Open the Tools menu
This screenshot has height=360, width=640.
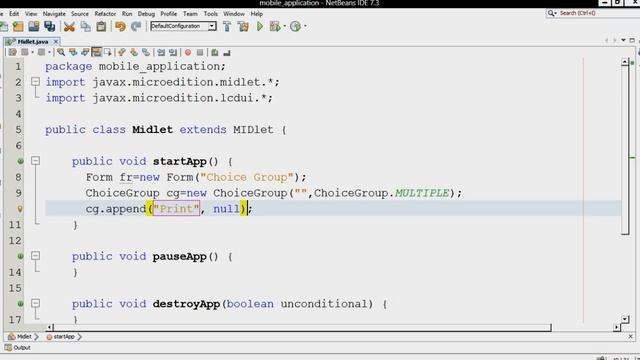[211, 14]
